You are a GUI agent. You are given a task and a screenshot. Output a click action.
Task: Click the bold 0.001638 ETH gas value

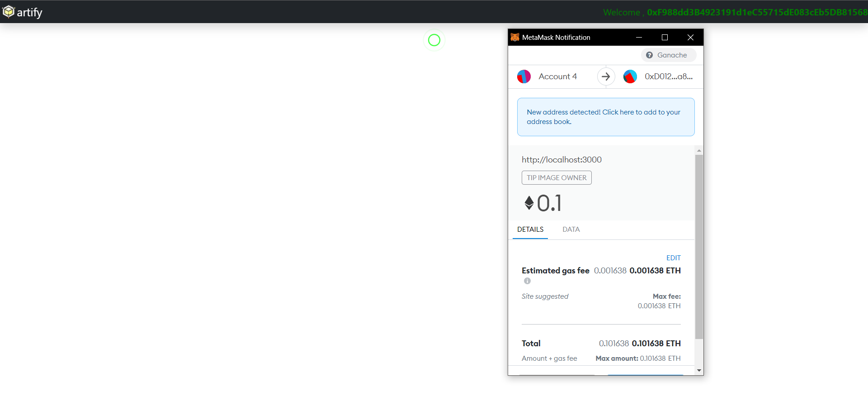(x=655, y=271)
